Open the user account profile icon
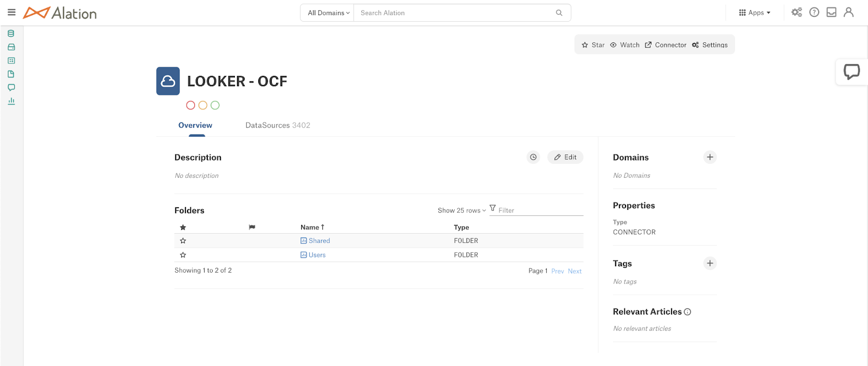Image resolution: width=868 pixels, height=366 pixels. [848, 12]
